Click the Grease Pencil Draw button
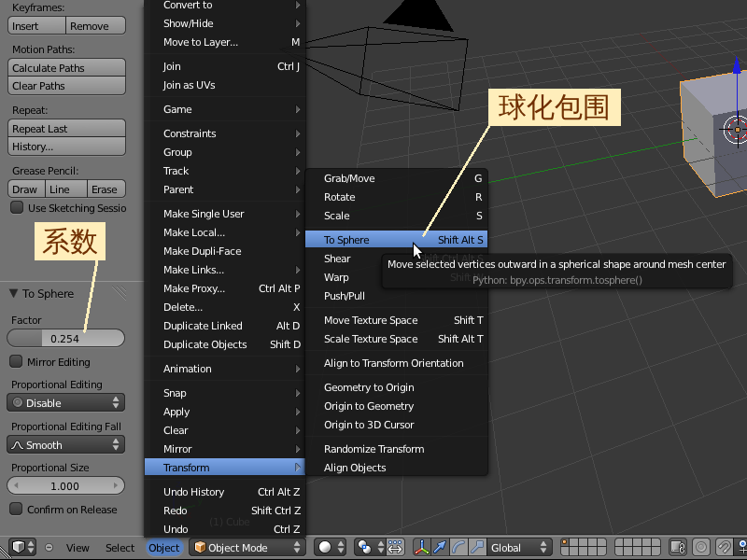Image resolution: width=747 pixels, height=560 pixels. 27,189
